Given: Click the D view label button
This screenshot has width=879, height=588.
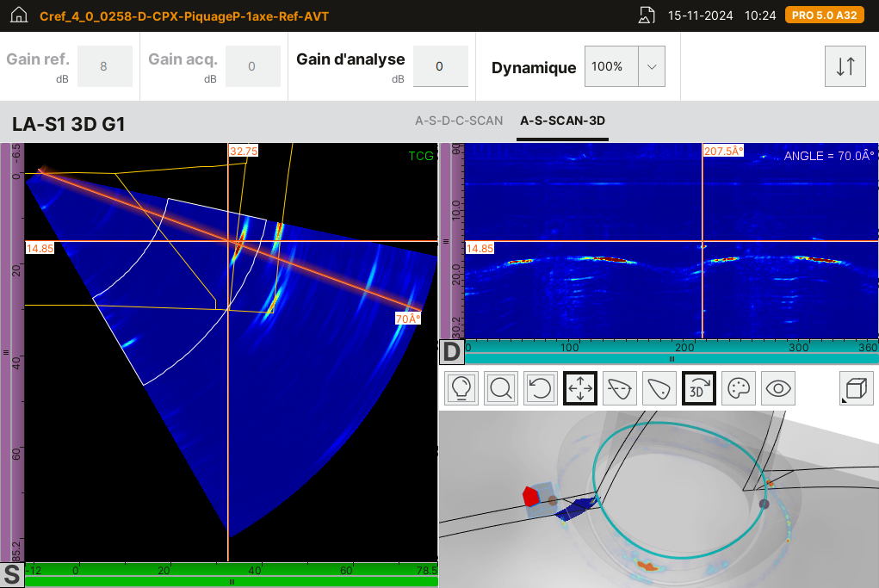Looking at the screenshot, I should point(451,351).
